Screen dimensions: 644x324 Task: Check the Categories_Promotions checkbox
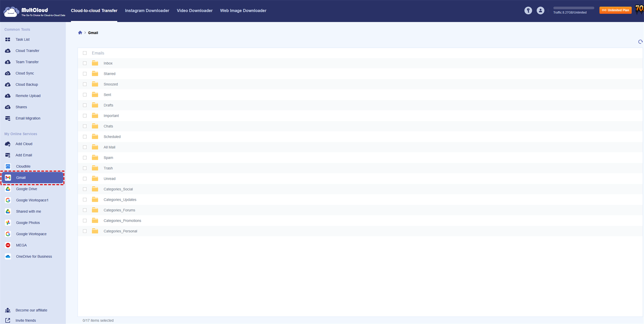(85, 221)
